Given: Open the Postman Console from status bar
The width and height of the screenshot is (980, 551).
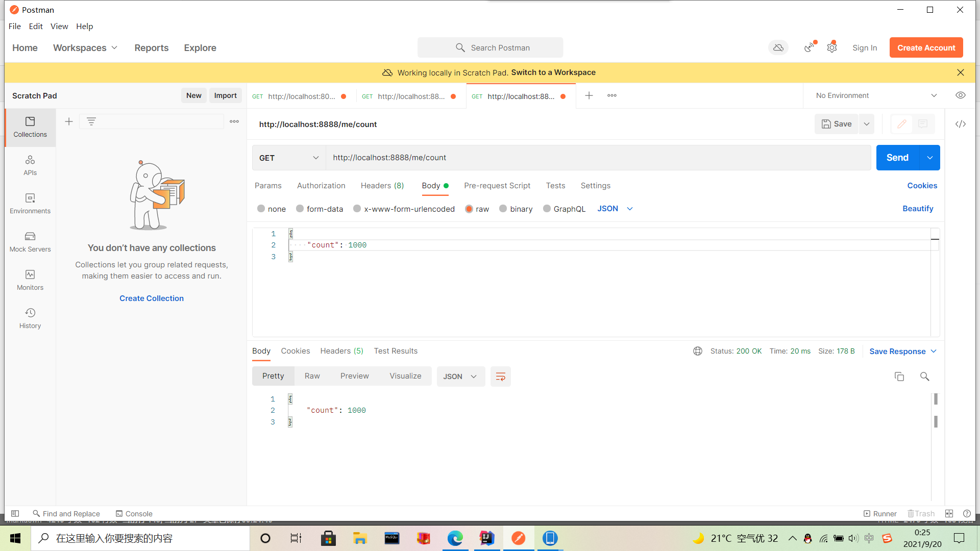Looking at the screenshot, I should point(134,513).
